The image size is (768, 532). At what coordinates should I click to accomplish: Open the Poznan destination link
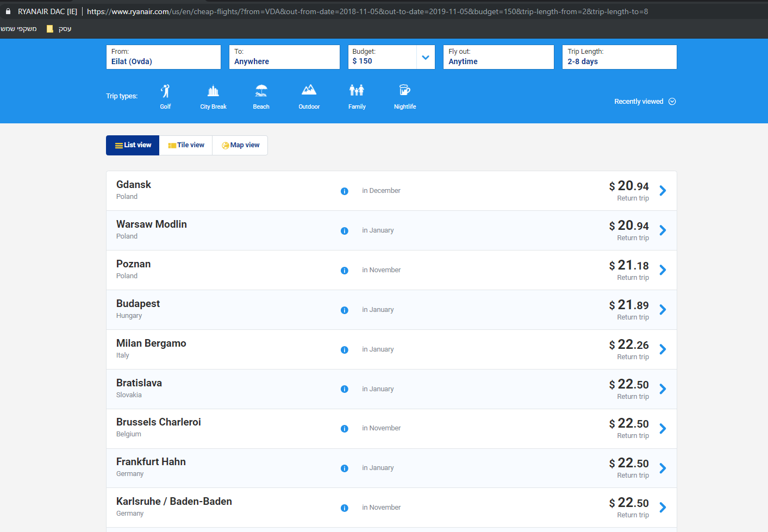(x=134, y=264)
